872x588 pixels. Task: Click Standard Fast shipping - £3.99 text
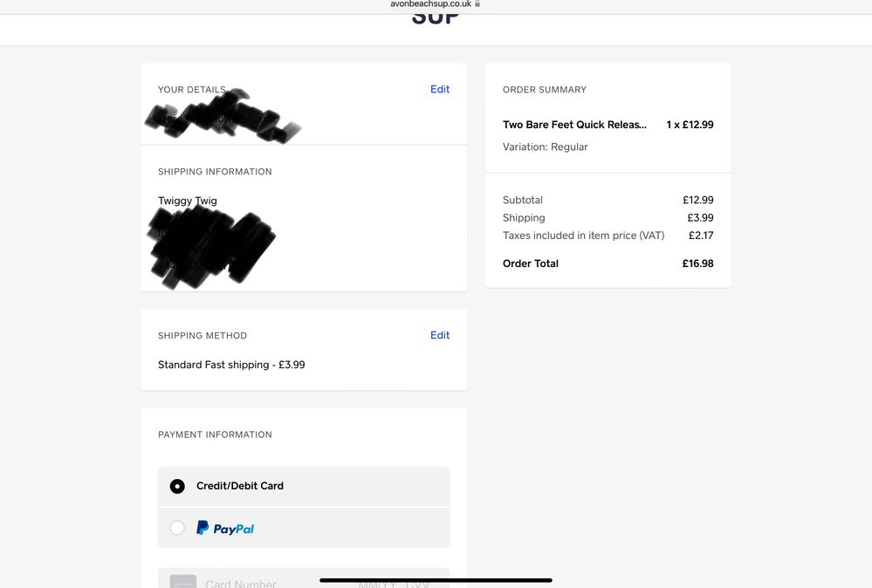pyautogui.click(x=231, y=365)
